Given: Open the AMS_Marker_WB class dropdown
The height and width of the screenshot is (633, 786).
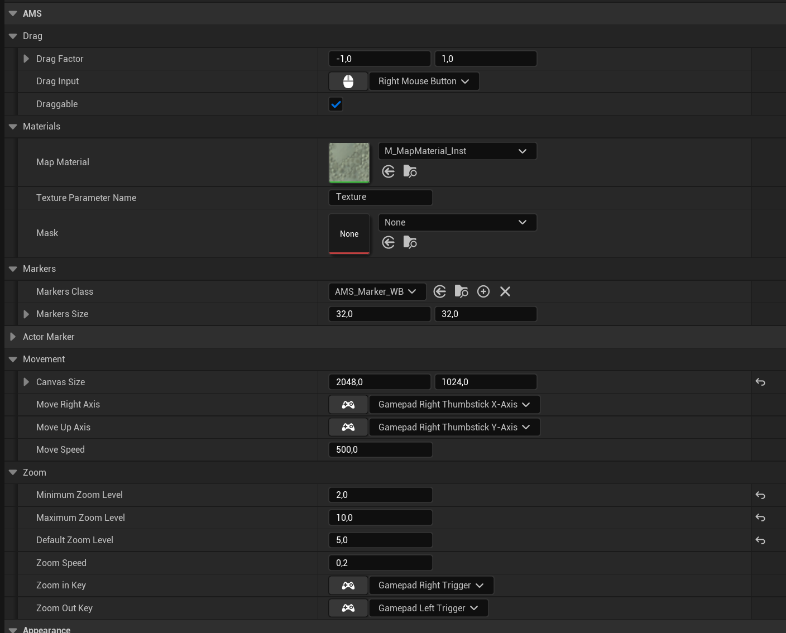Looking at the screenshot, I should pyautogui.click(x=377, y=292).
